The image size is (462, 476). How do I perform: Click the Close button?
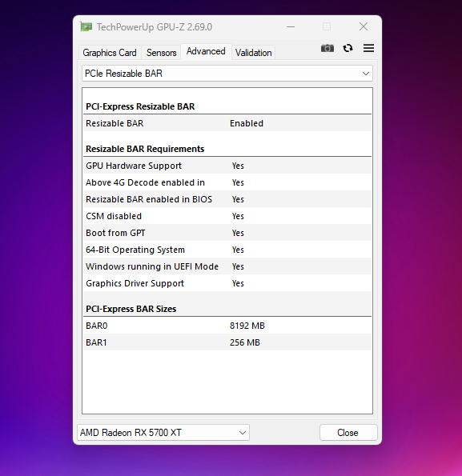click(x=348, y=432)
